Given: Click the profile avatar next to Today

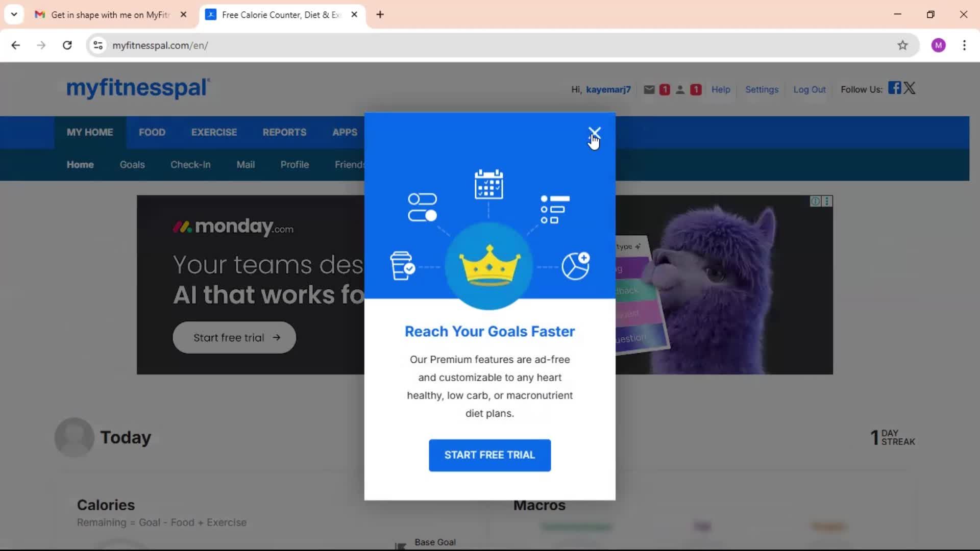Looking at the screenshot, I should tap(75, 437).
